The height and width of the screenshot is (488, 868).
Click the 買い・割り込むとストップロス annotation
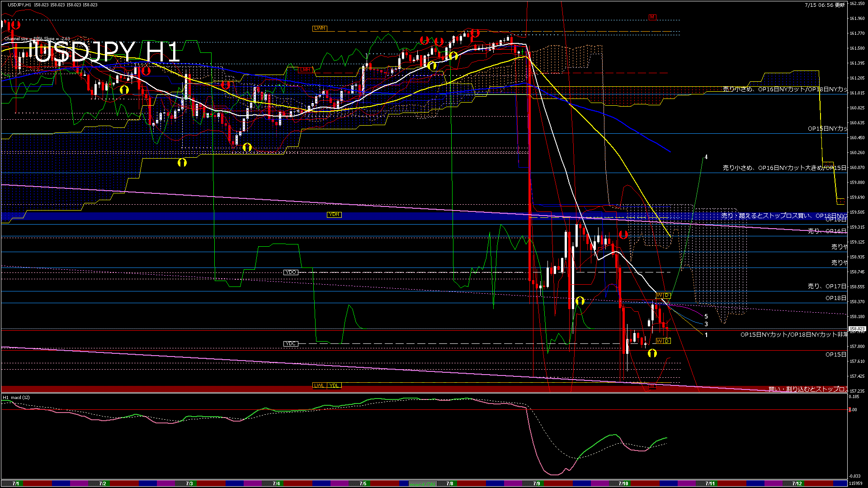click(808, 389)
